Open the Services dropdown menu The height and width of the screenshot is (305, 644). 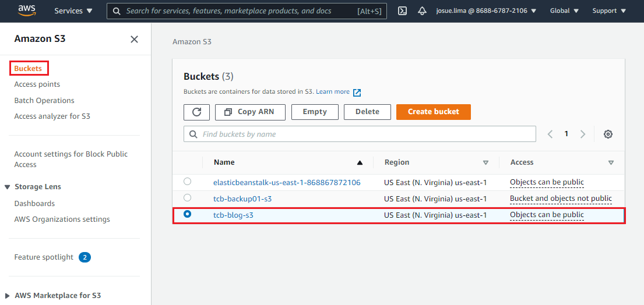pos(73,10)
